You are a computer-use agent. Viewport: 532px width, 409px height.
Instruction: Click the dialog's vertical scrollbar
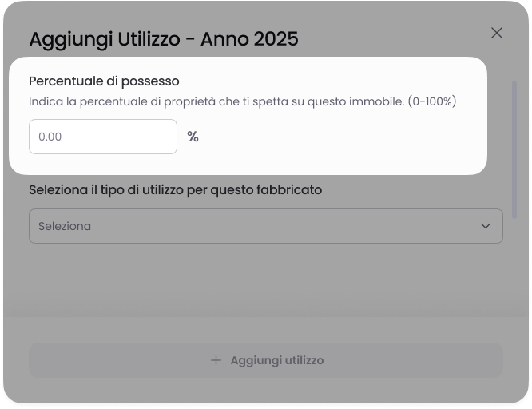click(515, 144)
